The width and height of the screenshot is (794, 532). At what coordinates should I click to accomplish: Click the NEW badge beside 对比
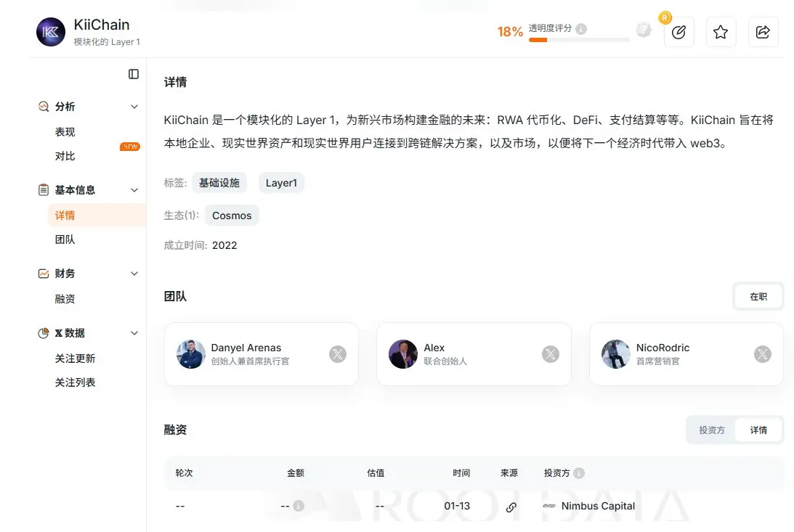pyautogui.click(x=129, y=147)
